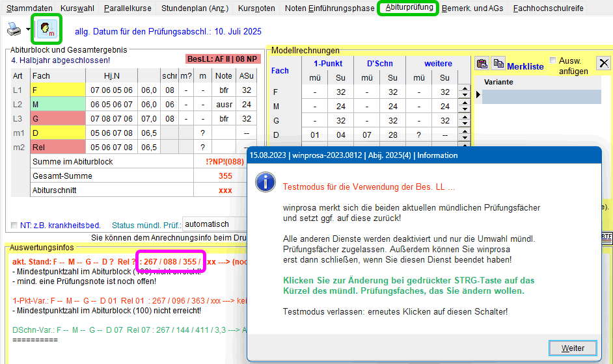
Task: Enable the Ausw. anfügen checkbox
Action: [553, 60]
